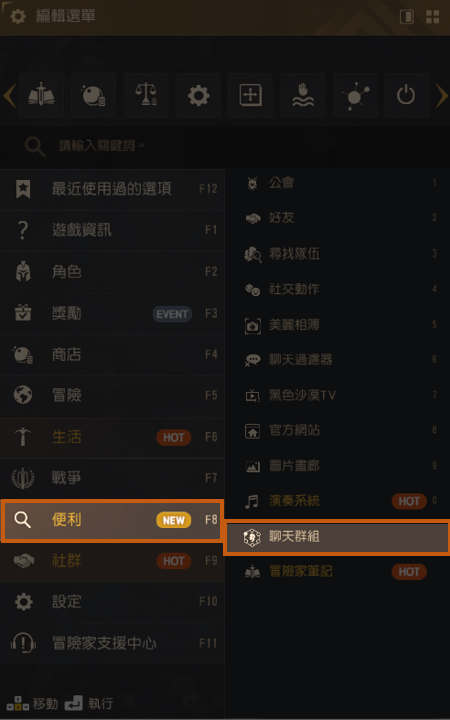Click the node network icon
Viewport: 450px width, 720px height.
355,96
